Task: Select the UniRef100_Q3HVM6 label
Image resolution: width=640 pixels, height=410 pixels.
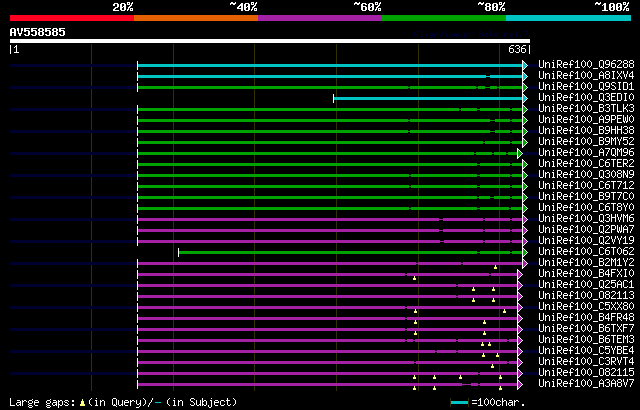Action: coord(586,219)
